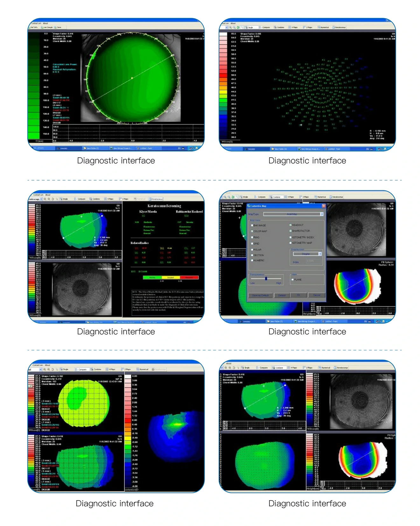Open Contact Len menu above Ref Info

tap(36, 23)
